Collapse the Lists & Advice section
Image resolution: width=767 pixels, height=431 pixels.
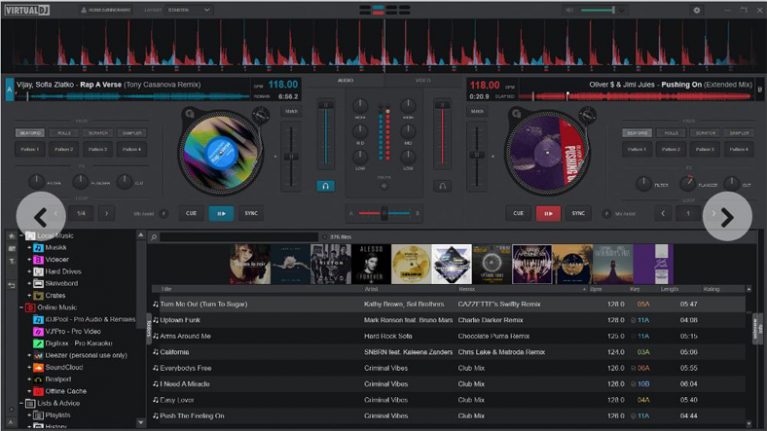click(22, 403)
